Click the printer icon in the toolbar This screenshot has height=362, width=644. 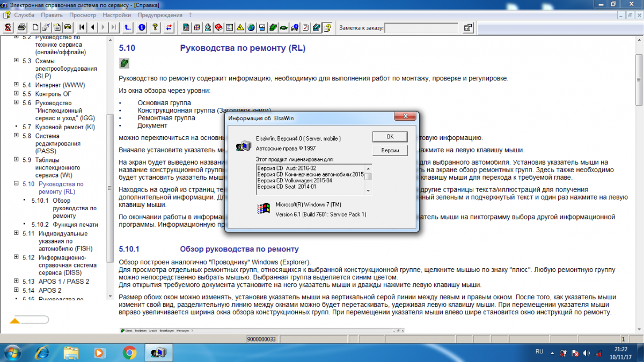[x=21, y=27]
